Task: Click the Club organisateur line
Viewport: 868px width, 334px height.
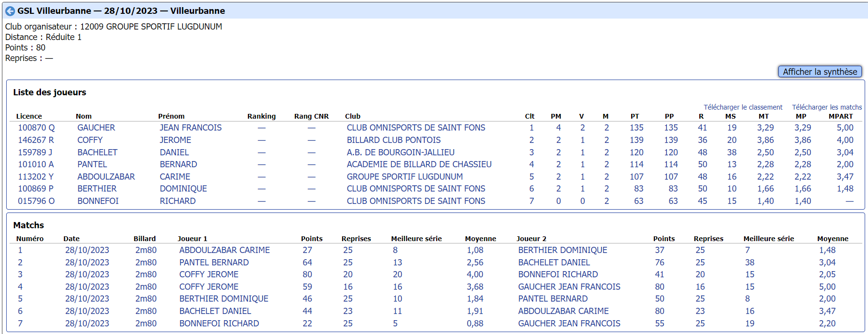Action: tap(113, 27)
